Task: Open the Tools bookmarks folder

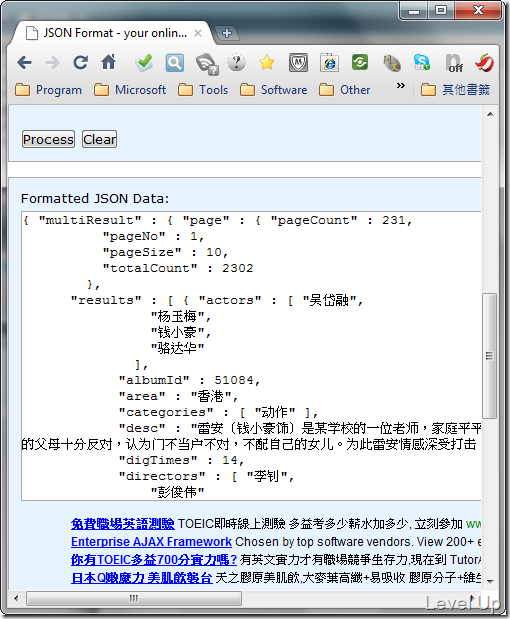Action: (203, 90)
